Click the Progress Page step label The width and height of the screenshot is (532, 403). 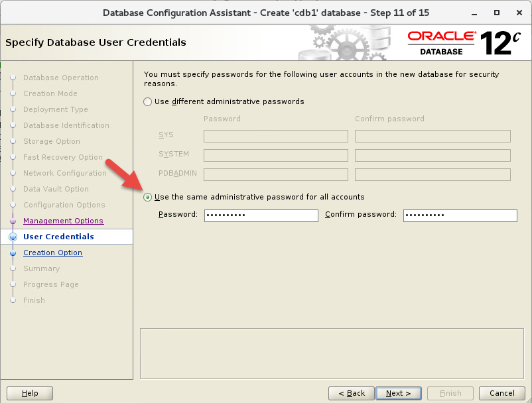point(51,284)
